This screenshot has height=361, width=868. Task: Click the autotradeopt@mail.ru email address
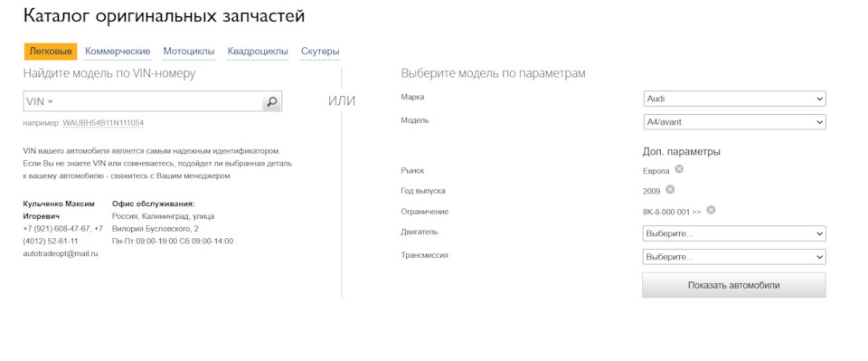[61, 253]
